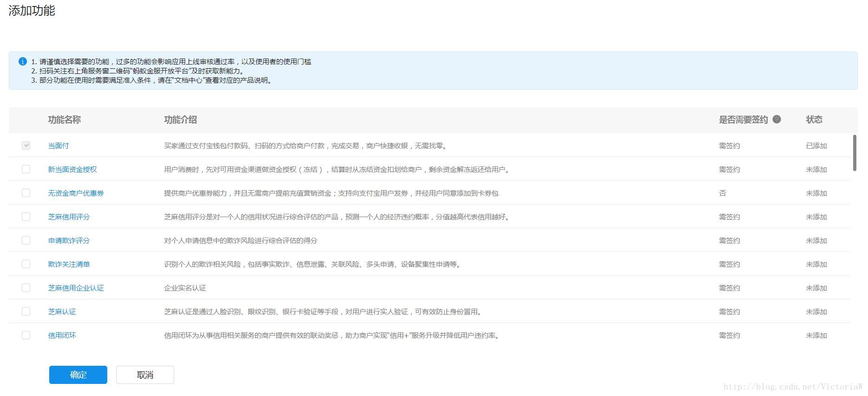Open the 芝麻信用企业认证 link
This screenshot has height=396, width=868.
tap(76, 288)
